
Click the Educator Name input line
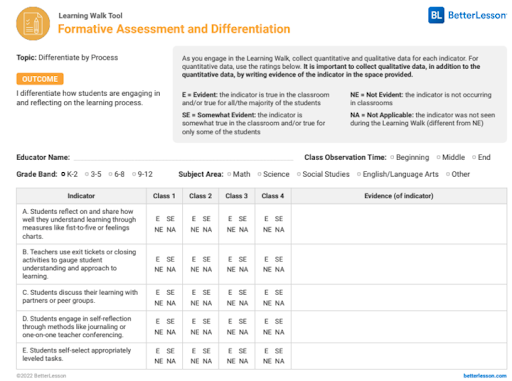(183, 157)
